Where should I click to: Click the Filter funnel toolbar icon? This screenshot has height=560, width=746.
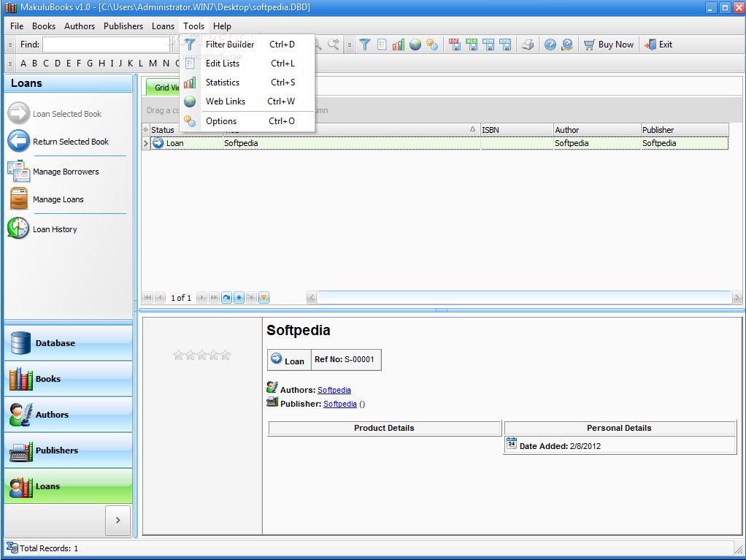point(365,45)
